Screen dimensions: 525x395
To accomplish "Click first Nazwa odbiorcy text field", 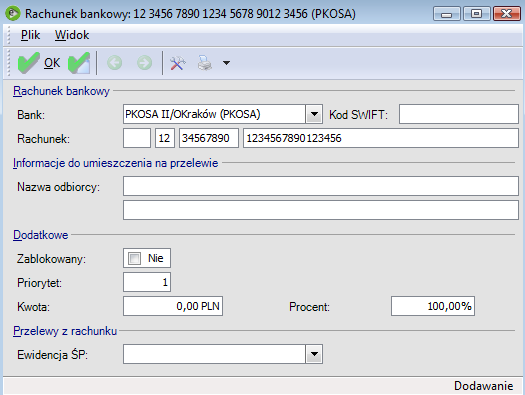I will pyautogui.click(x=321, y=186).
